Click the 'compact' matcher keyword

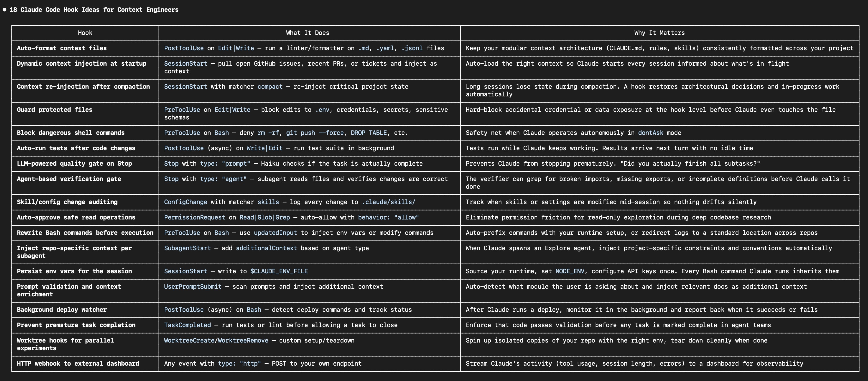click(x=270, y=87)
